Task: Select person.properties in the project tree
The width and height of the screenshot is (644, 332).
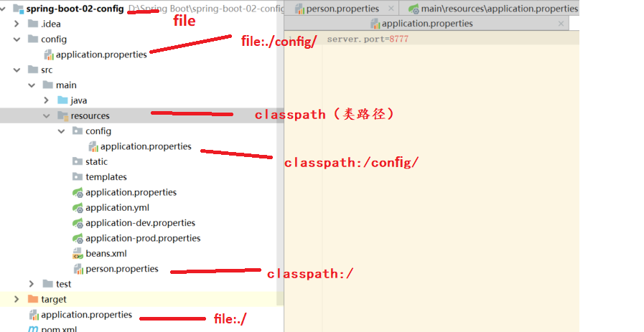Action: coord(122,269)
